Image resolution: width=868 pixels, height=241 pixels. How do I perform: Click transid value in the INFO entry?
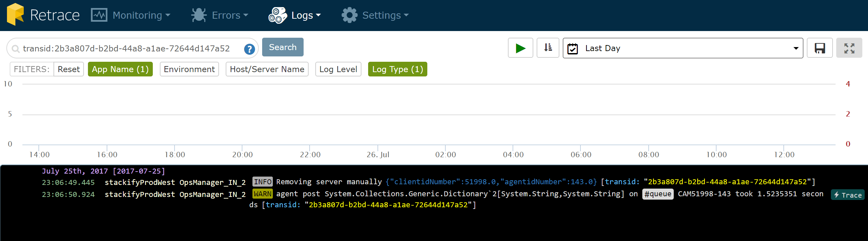tap(728, 182)
